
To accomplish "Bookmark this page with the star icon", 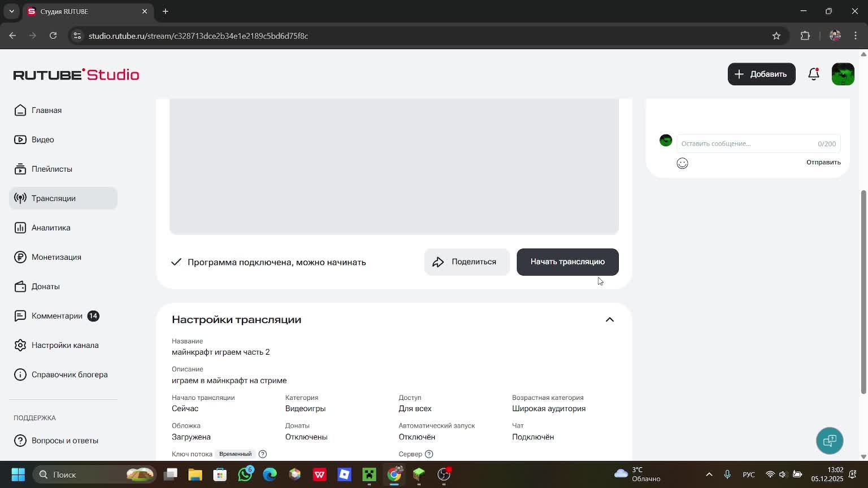I will [776, 36].
